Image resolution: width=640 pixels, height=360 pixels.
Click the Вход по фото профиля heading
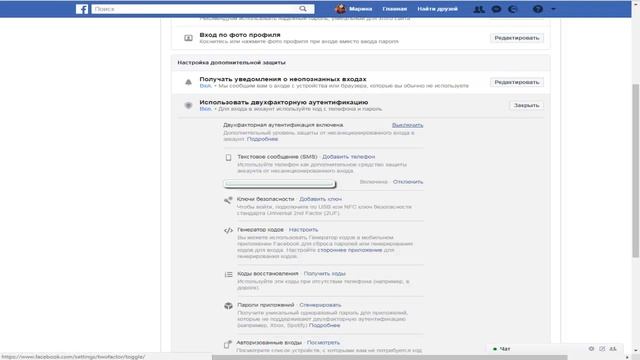coord(240,35)
